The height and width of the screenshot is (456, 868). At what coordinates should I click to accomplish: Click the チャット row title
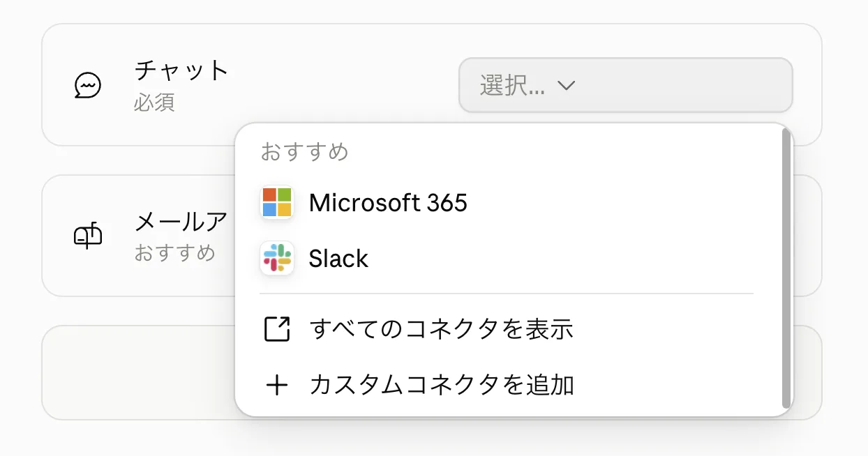181,70
